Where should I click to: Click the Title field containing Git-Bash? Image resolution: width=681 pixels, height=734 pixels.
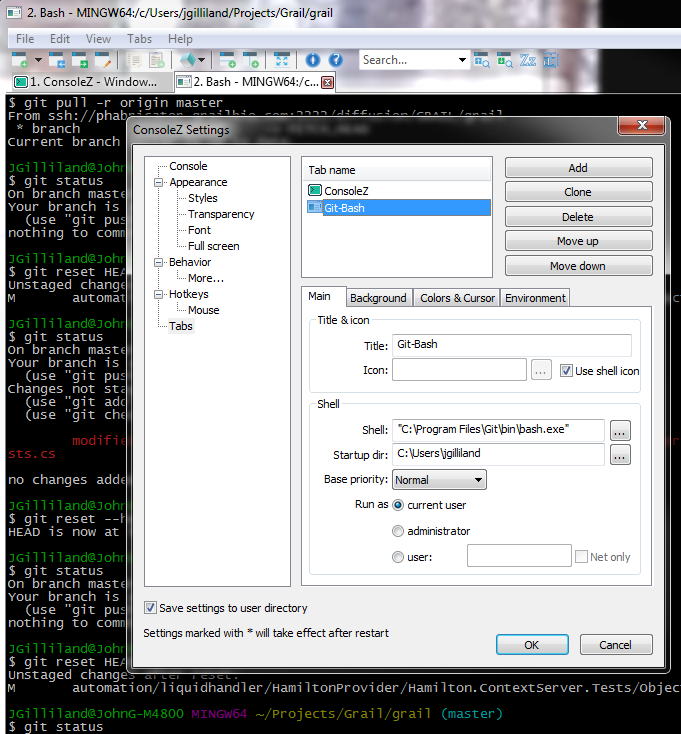click(x=512, y=345)
